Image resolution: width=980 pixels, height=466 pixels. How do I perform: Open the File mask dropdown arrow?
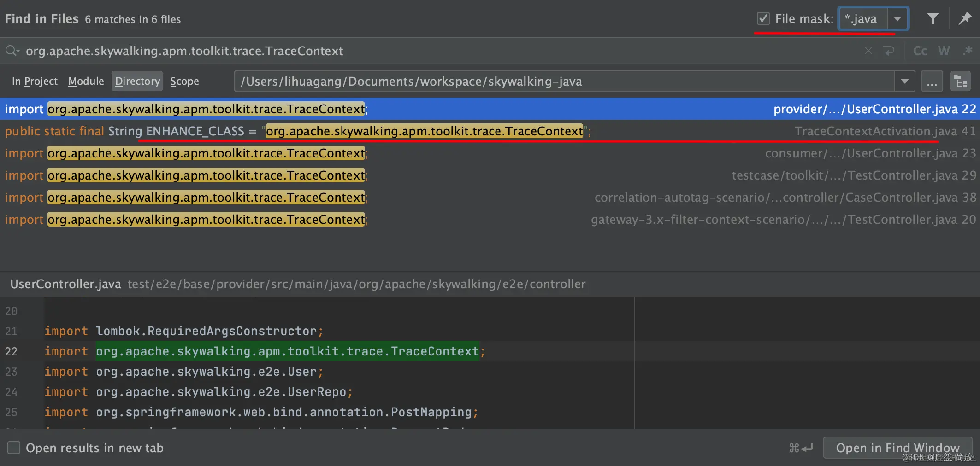(x=897, y=19)
